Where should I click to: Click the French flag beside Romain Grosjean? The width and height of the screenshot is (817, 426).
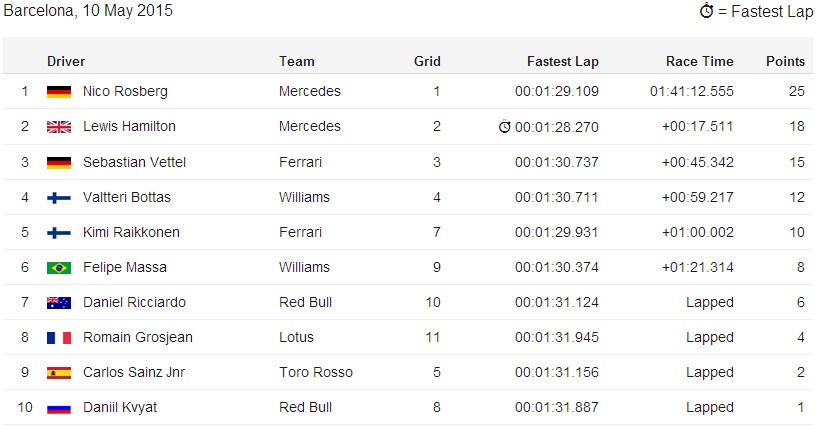tap(58, 338)
